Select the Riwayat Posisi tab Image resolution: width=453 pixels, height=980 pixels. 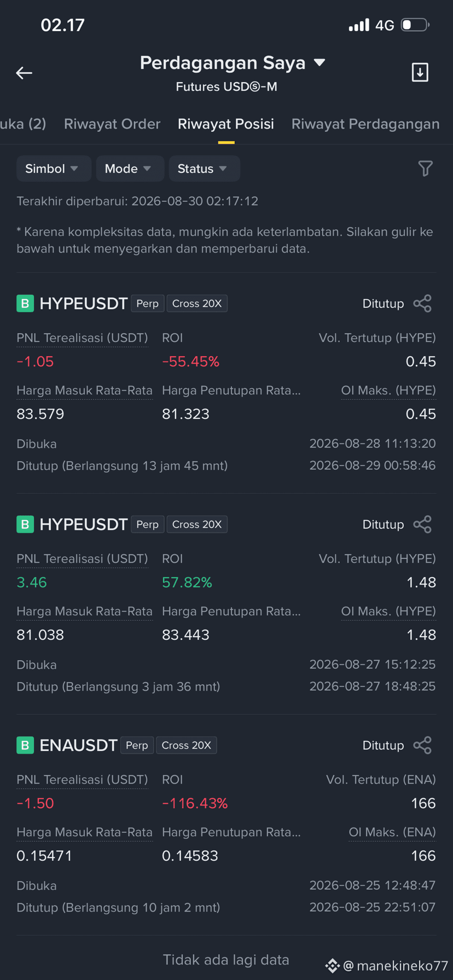[x=226, y=124]
